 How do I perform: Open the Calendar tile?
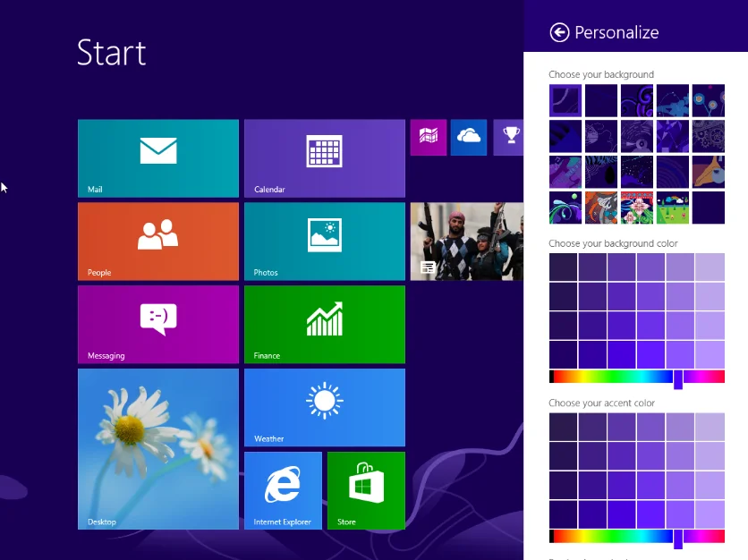(x=325, y=158)
